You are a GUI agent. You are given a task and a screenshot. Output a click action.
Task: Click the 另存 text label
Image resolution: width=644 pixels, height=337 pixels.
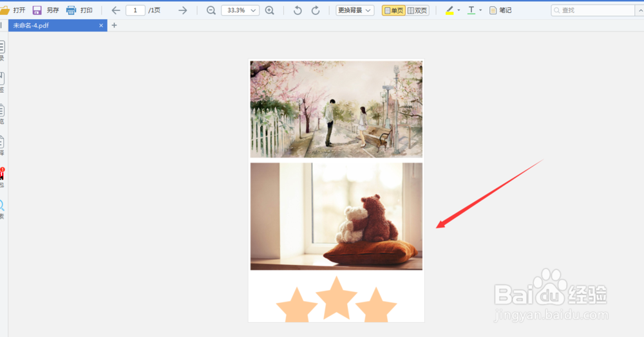point(53,10)
